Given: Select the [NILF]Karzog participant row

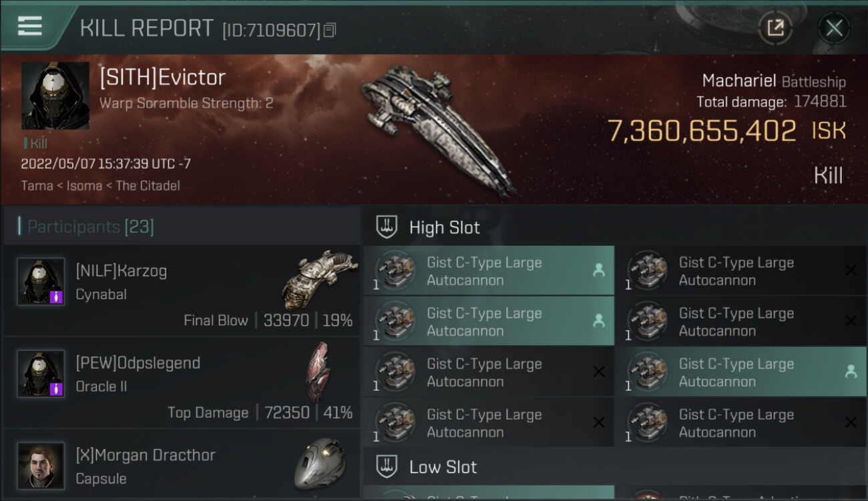Looking at the screenshot, I should [182, 291].
